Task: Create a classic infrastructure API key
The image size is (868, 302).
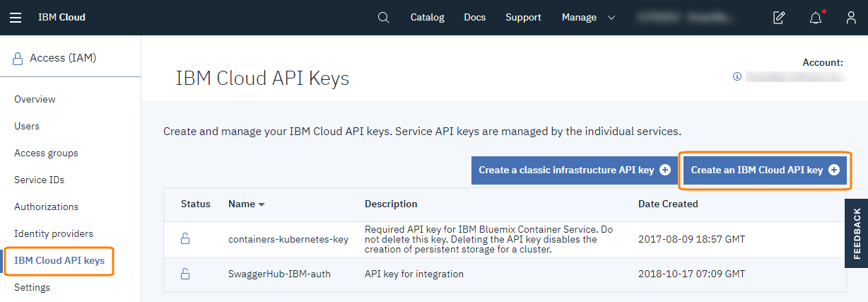Action: (x=574, y=170)
